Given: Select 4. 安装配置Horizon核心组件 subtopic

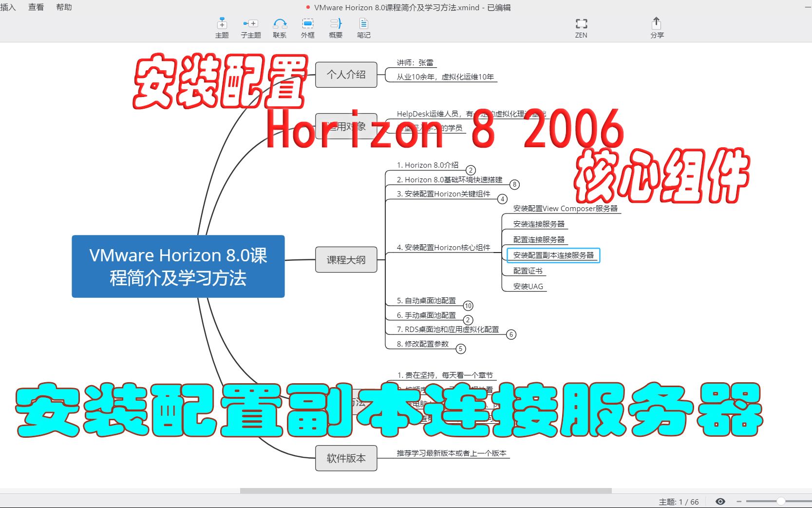Looking at the screenshot, I should coord(443,247).
